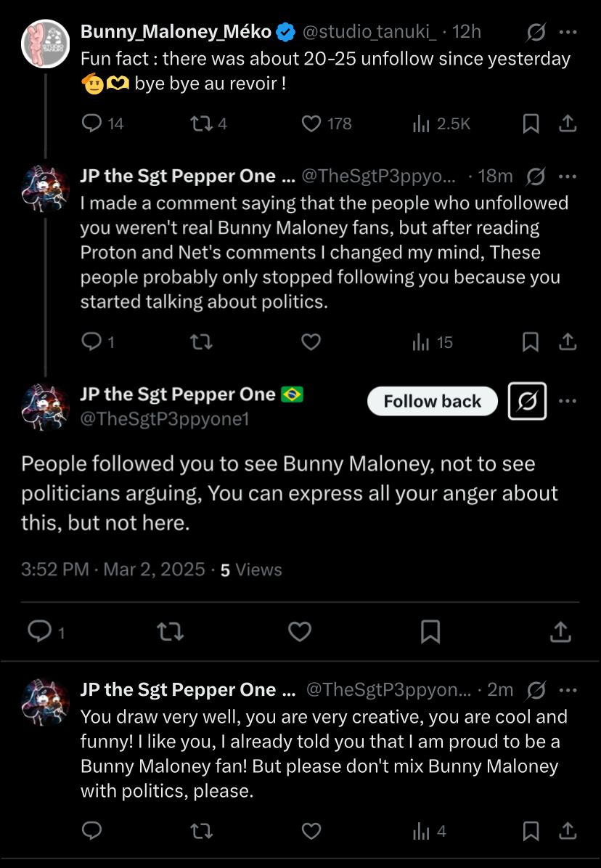Reply to Bunny_Maloney_Méko's unfollow post
601x868 pixels.
point(92,124)
